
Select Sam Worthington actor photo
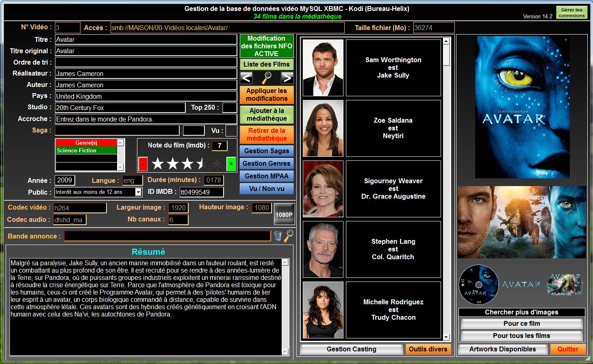[x=323, y=68]
